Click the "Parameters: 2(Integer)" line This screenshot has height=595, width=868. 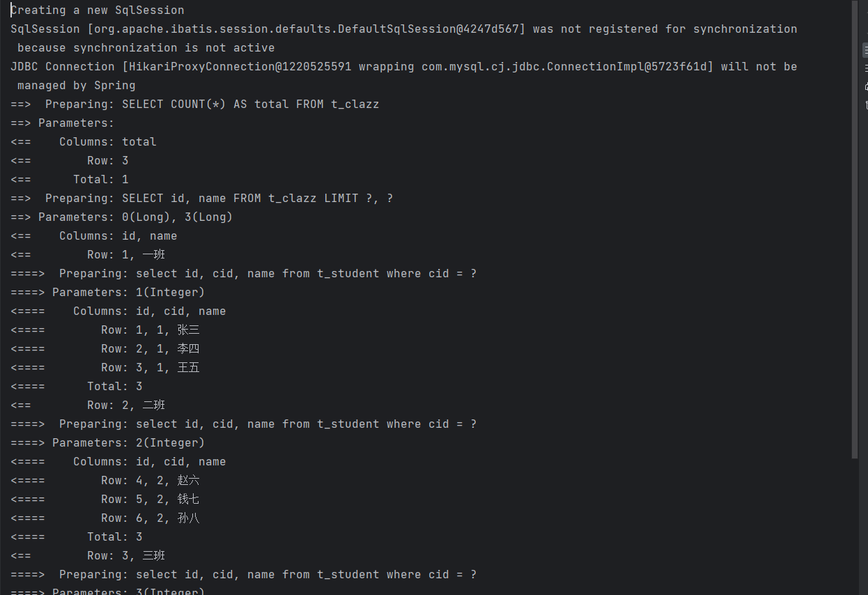128,443
